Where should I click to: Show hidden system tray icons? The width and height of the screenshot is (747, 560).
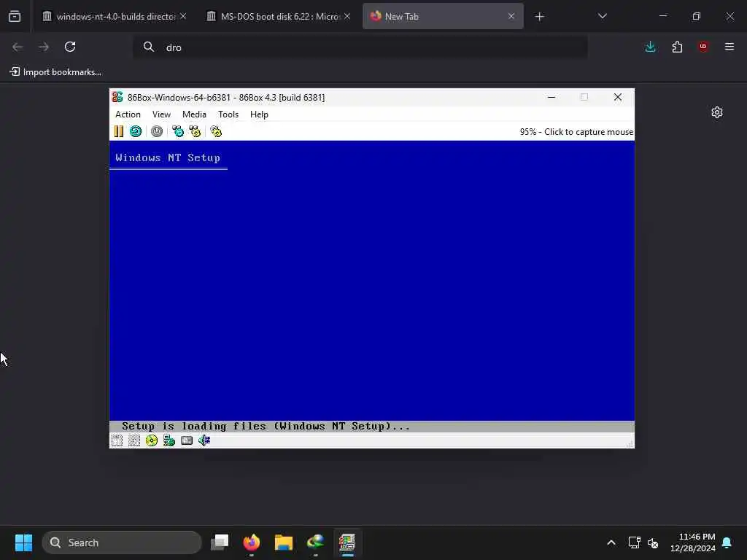coord(611,542)
